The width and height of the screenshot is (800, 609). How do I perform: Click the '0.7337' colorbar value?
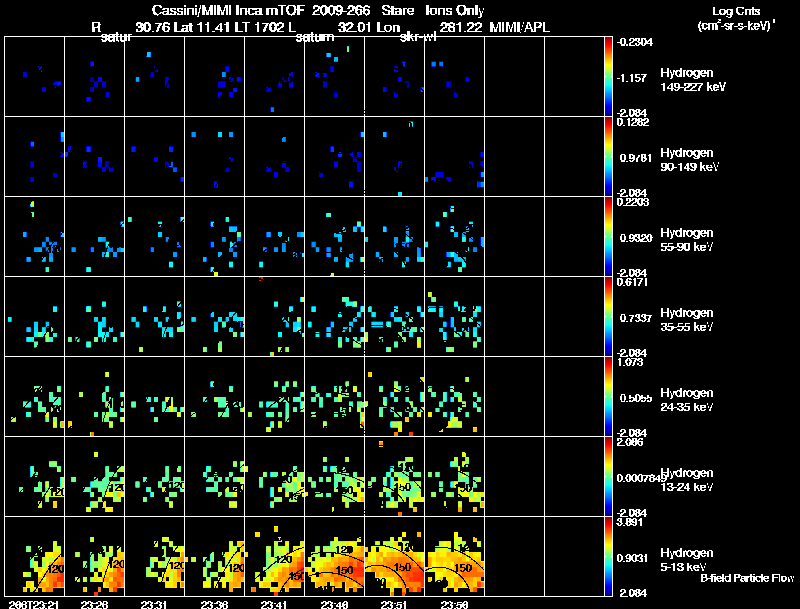(636, 318)
